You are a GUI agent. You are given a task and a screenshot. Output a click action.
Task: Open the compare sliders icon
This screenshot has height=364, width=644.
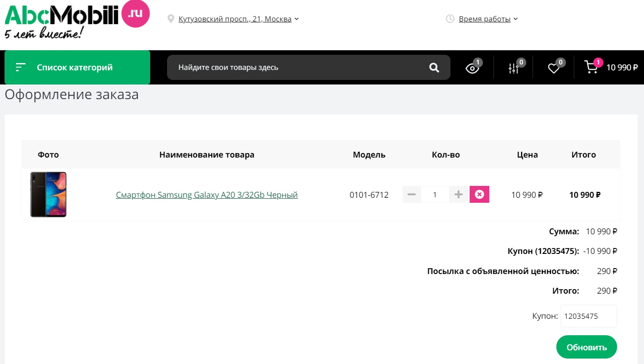513,68
